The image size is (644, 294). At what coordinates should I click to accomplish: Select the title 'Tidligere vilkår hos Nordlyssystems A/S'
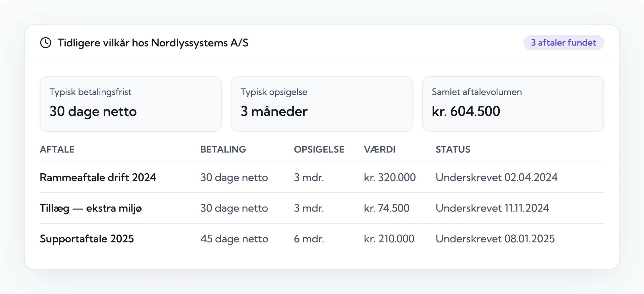point(153,43)
